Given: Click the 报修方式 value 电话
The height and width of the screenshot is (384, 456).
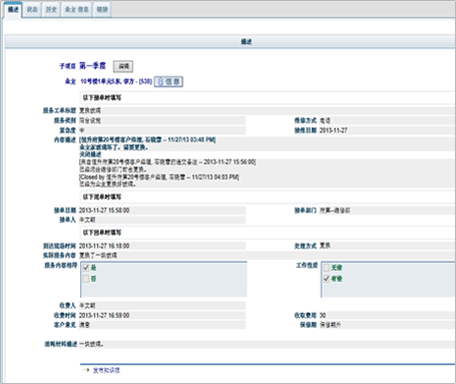Looking at the screenshot, I should click(325, 120).
